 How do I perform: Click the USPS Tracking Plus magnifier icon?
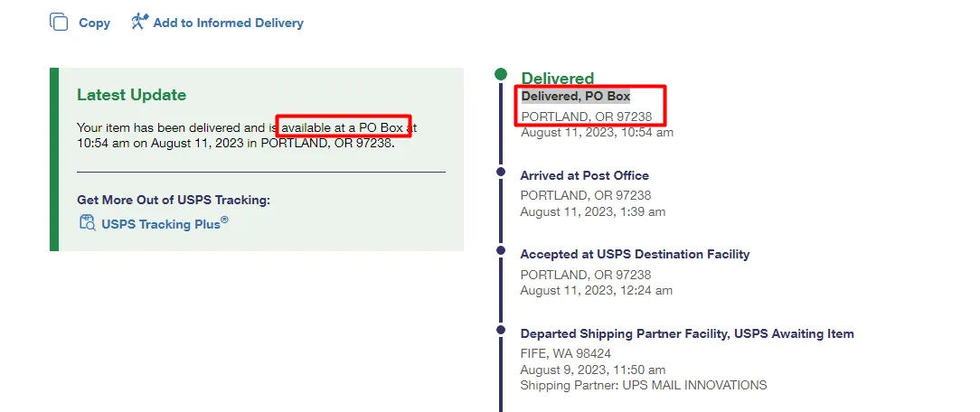click(x=87, y=223)
